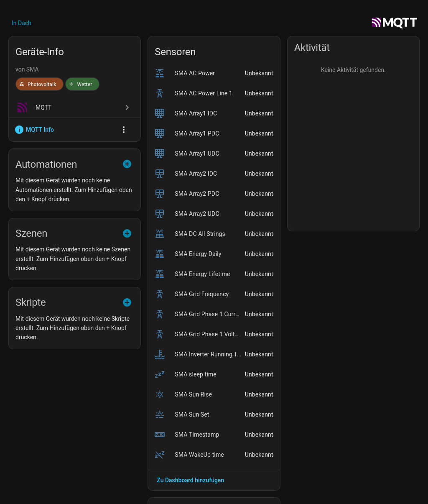The width and height of the screenshot is (428, 504).
Task: Open the Photovoltaik label chip
Action: (39, 84)
